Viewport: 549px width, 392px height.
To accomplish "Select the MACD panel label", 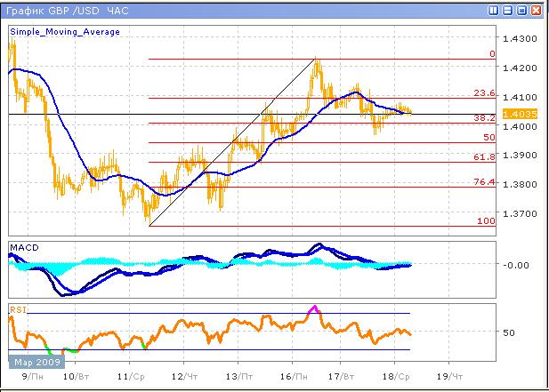I will coord(22,245).
